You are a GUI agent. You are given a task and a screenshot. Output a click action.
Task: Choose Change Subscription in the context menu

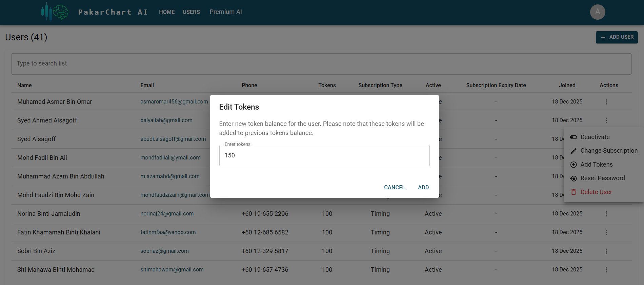(608, 151)
